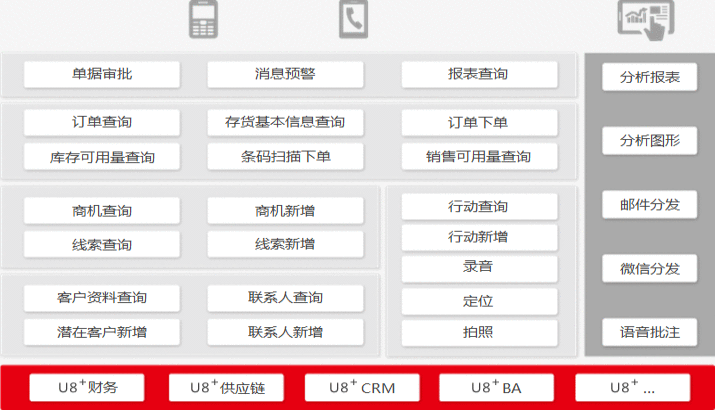Select 报表查询 button
715x410 pixels.
(479, 74)
